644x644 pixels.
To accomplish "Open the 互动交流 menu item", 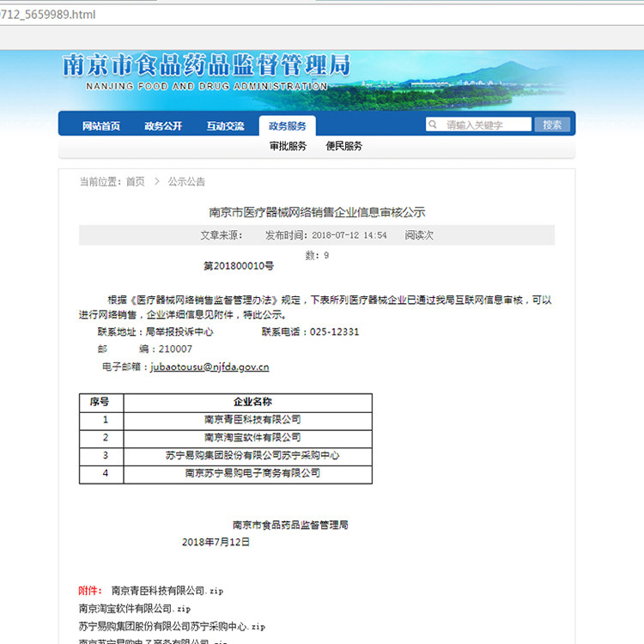I will point(225,125).
